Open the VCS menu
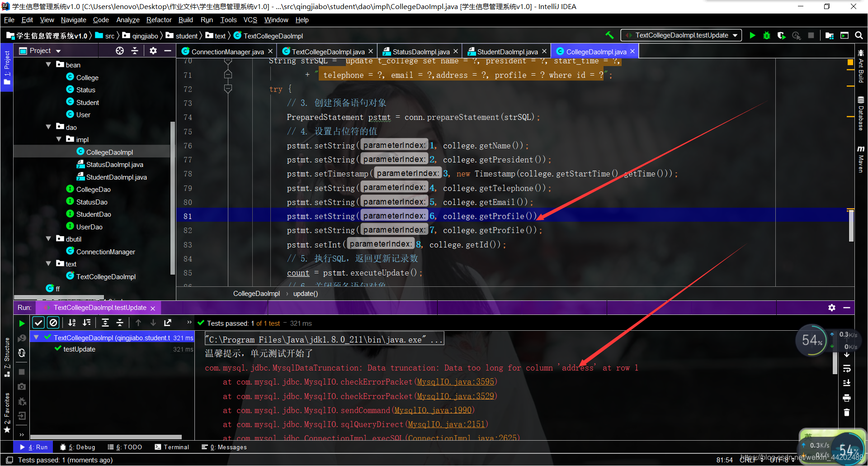Screen dimensions: 868x466 (250, 20)
